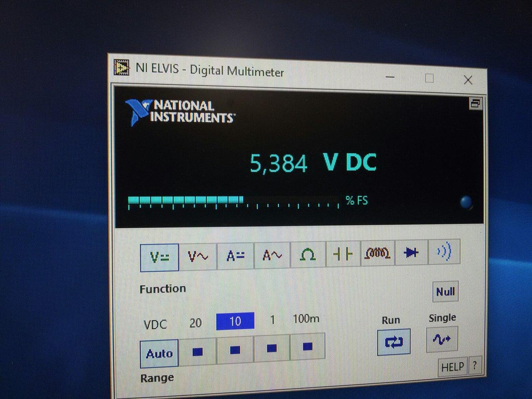This screenshot has height=399, width=532.
Task: Select the 10 V range button
Action: [235, 350]
